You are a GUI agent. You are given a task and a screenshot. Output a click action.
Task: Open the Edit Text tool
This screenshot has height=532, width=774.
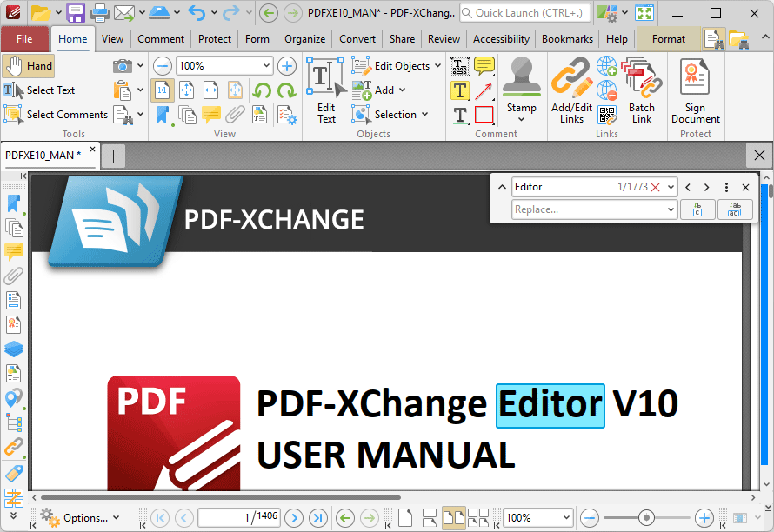(x=326, y=90)
